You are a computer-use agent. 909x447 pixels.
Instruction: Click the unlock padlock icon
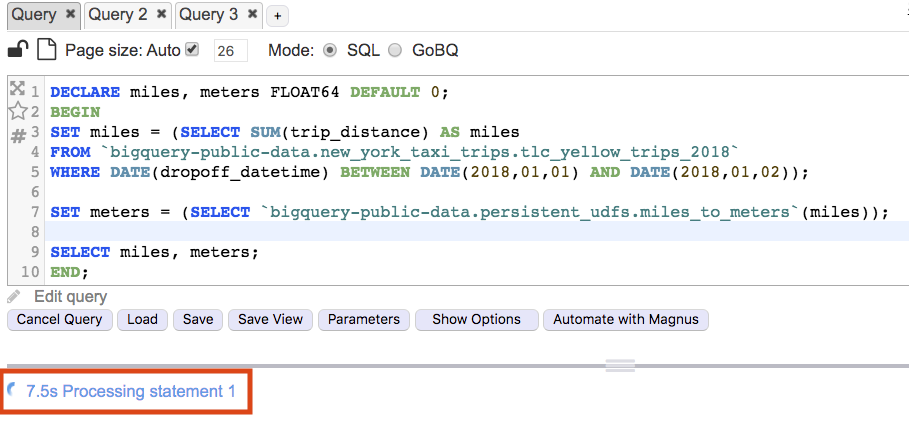click(18, 50)
